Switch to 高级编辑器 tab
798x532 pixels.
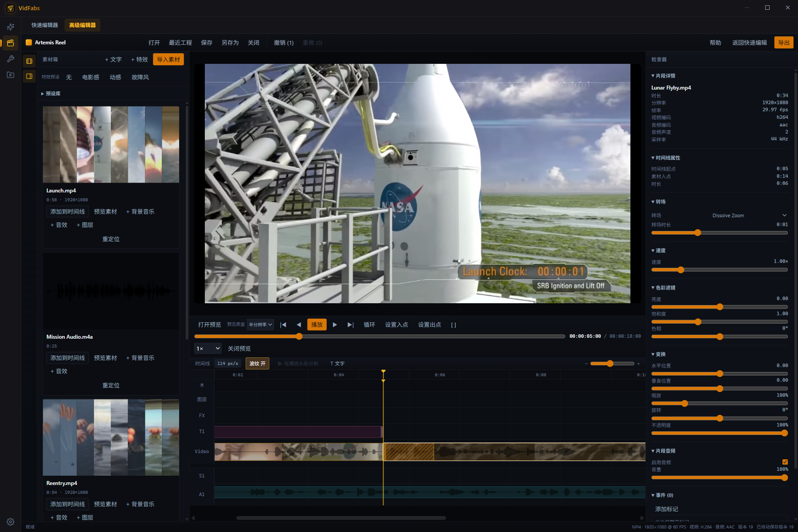coord(82,25)
